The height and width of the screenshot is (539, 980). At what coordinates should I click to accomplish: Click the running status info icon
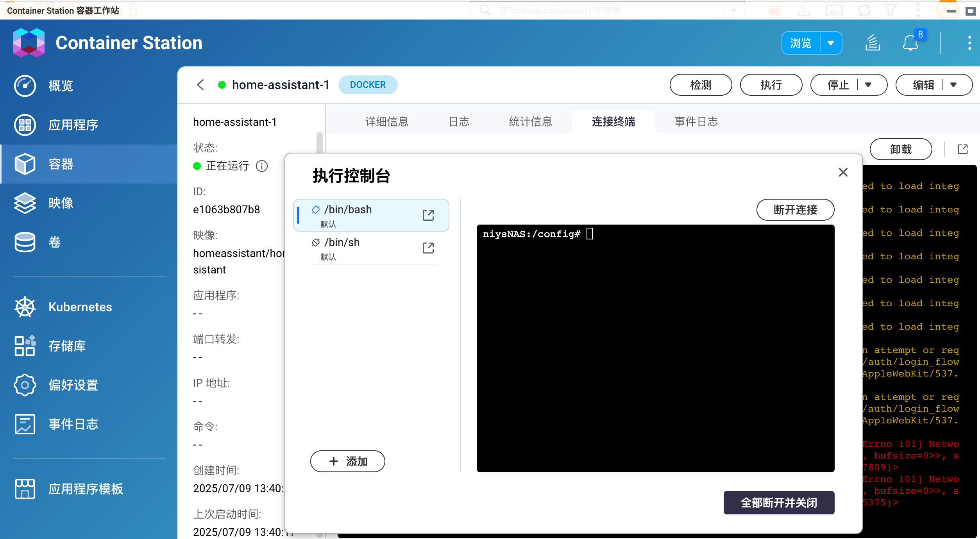click(x=262, y=166)
